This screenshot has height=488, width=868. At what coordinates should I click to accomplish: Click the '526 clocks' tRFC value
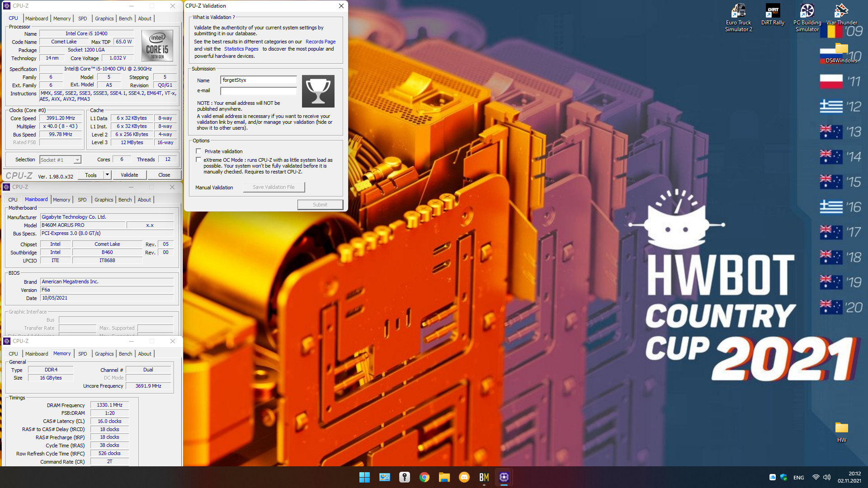point(109,453)
